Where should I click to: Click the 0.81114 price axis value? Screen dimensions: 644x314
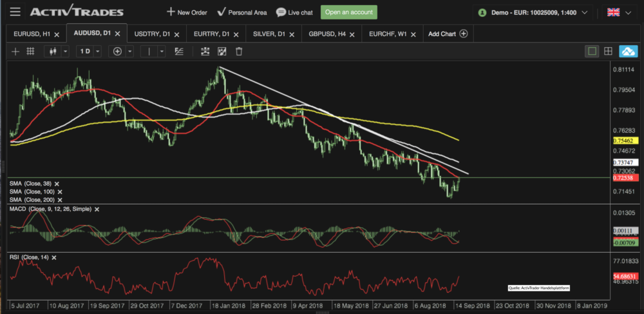point(623,70)
